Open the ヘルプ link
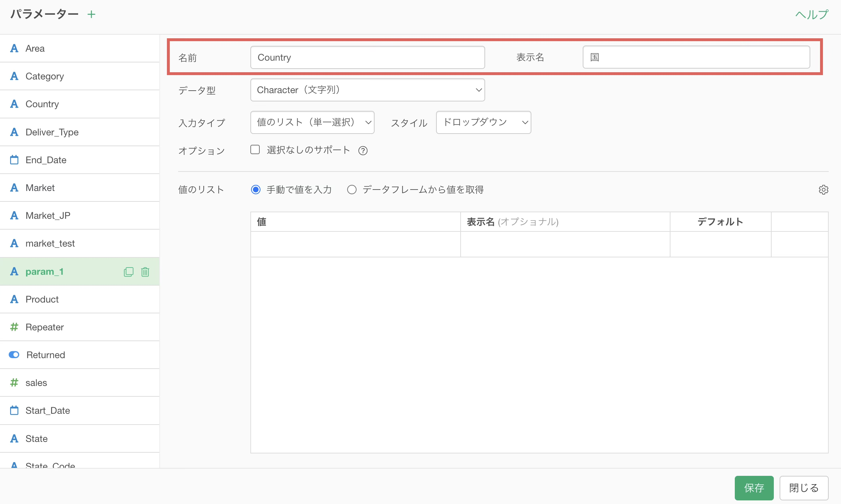Viewport: 841px width, 504px height. (812, 14)
